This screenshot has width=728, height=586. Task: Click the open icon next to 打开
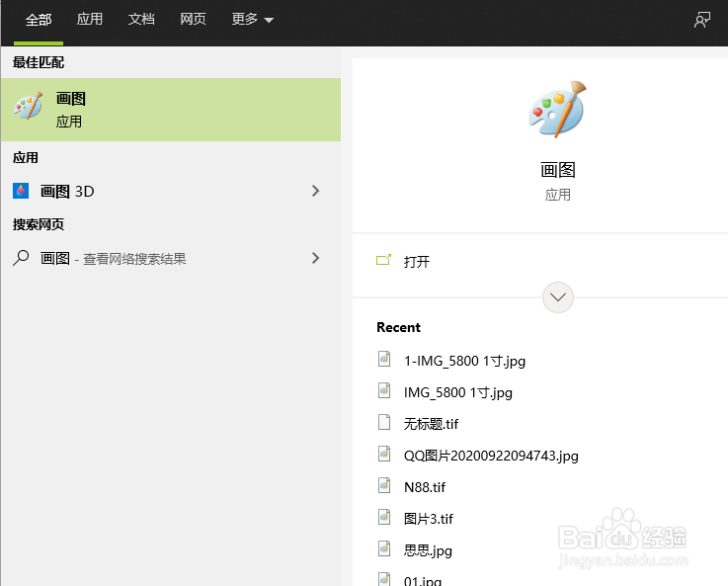(383, 260)
